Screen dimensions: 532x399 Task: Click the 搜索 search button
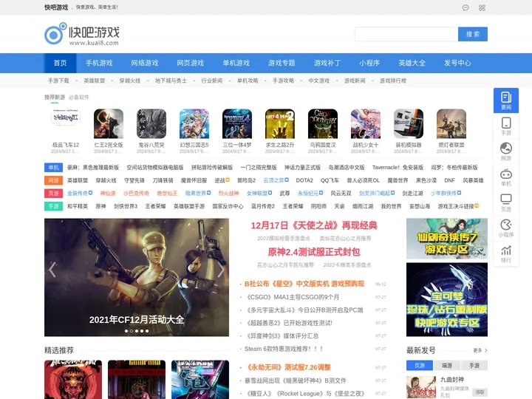pyautogui.click(x=473, y=34)
